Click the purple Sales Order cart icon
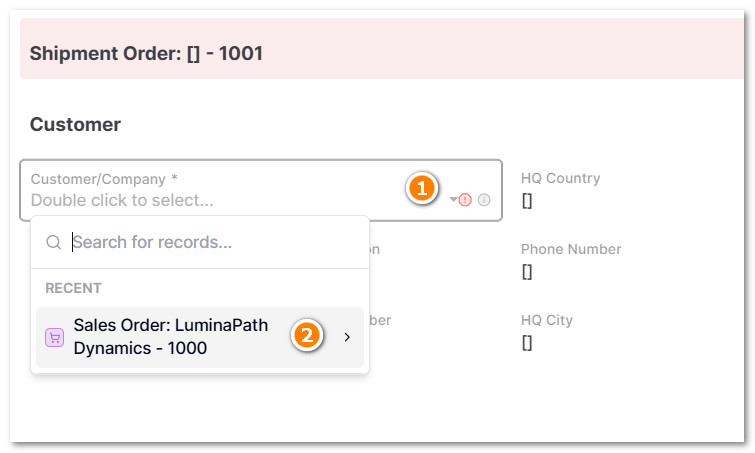Viewport: 755px width, 453px height. (55, 338)
